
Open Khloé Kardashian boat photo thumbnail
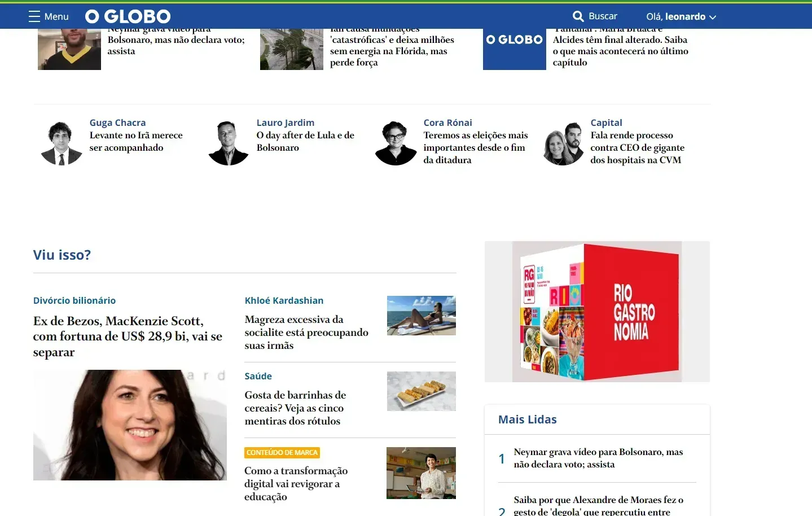click(x=422, y=316)
